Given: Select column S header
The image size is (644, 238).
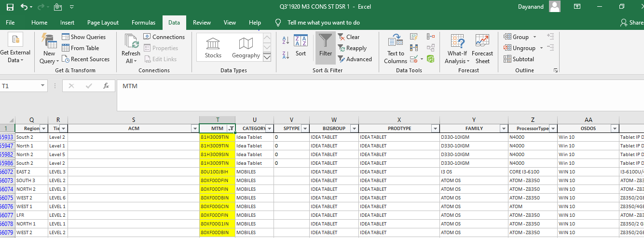Looking at the screenshot, I should pos(134,120).
